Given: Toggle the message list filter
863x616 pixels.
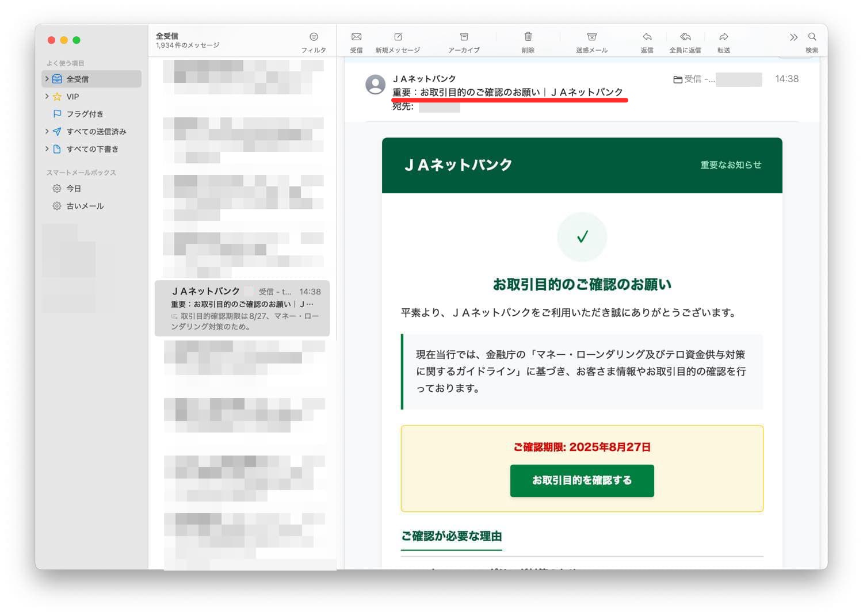Looking at the screenshot, I should [x=314, y=37].
